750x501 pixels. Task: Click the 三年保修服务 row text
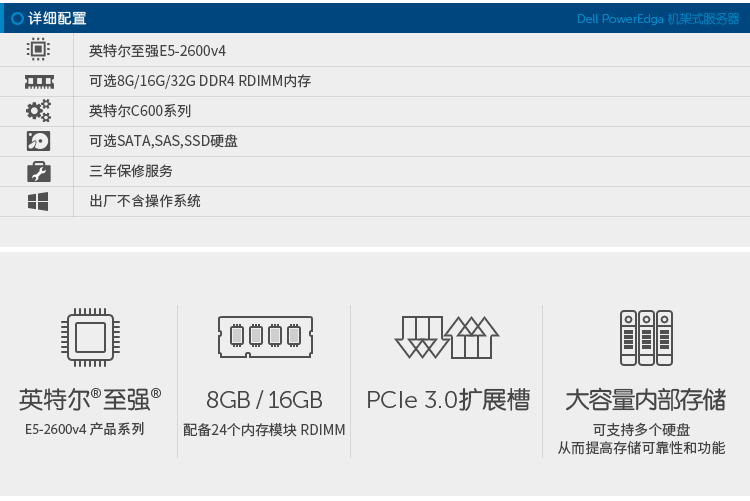pos(131,171)
